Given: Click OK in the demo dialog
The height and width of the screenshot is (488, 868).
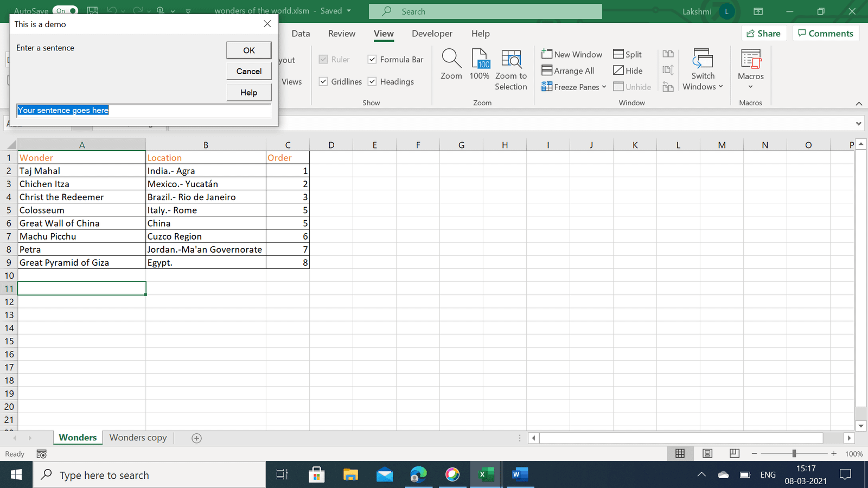Looking at the screenshot, I should [249, 50].
